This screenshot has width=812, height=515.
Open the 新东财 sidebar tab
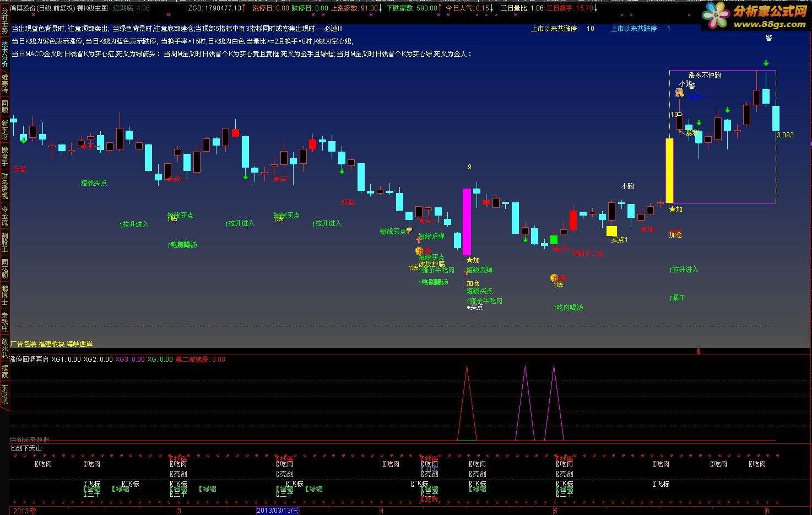pyautogui.click(x=4, y=130)
